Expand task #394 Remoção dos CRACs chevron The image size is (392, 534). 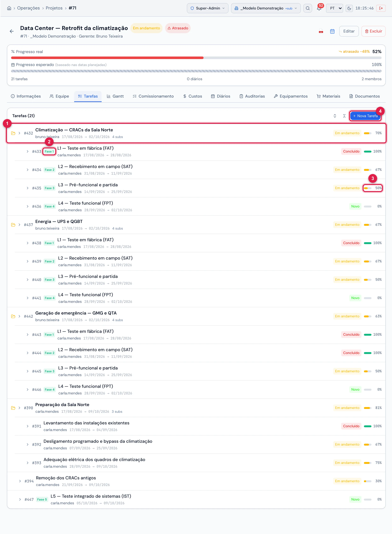tap(20, 481)
